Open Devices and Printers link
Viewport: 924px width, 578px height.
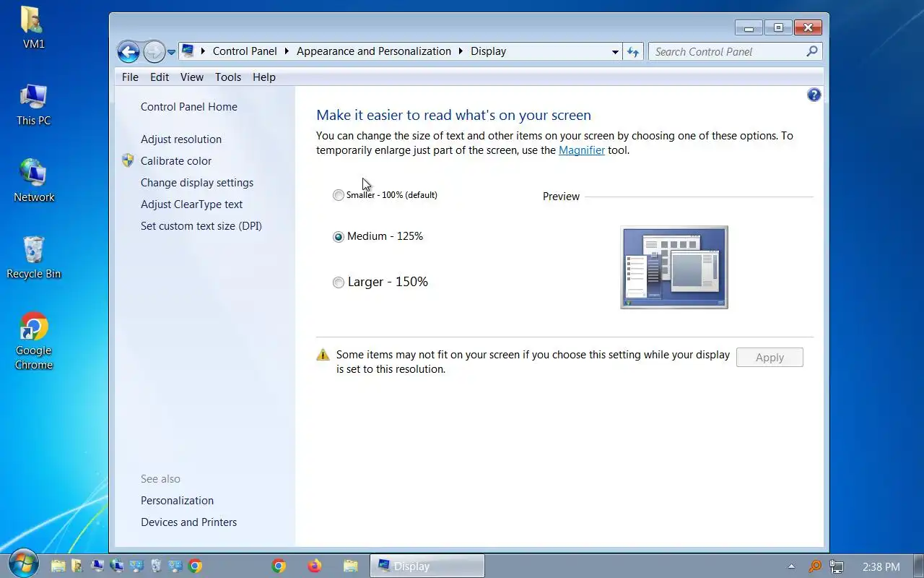188,522
